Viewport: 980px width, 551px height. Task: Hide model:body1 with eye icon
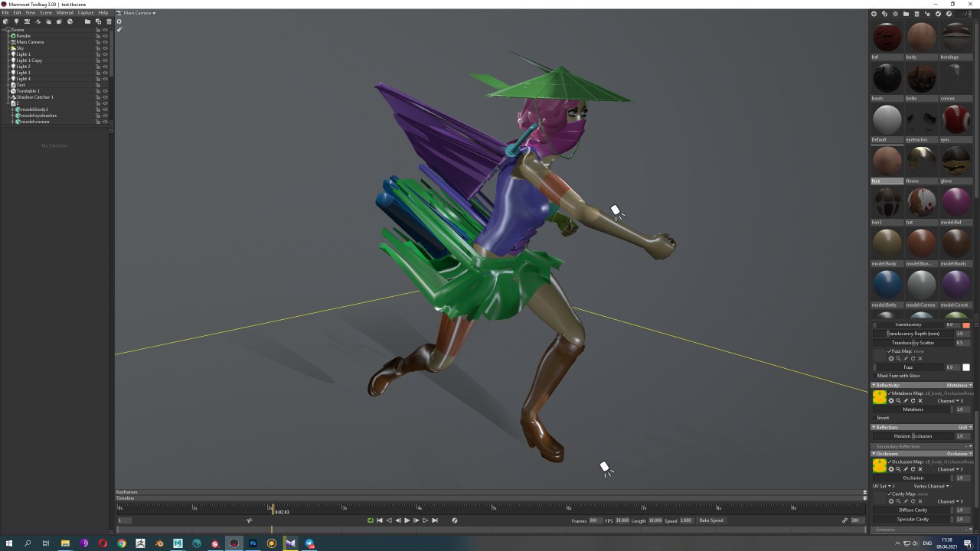[x=105, y=109]
